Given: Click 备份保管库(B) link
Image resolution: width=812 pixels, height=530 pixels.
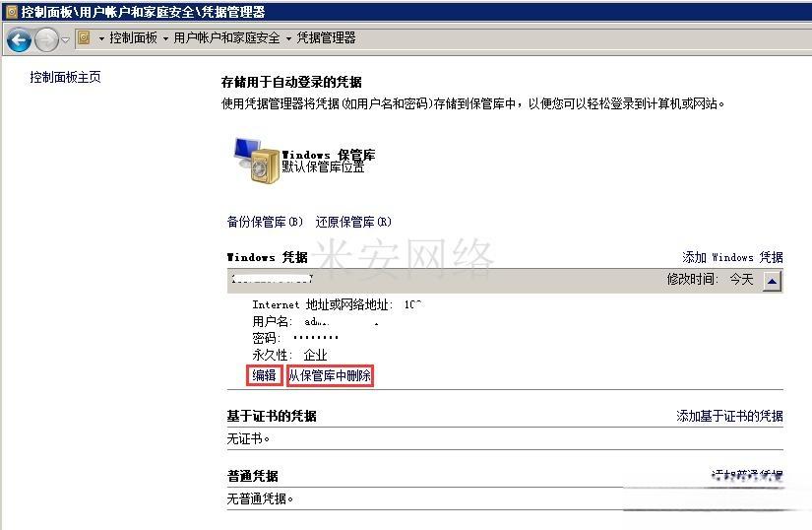Looking at the screenshot, I should (x=265, y=222).
